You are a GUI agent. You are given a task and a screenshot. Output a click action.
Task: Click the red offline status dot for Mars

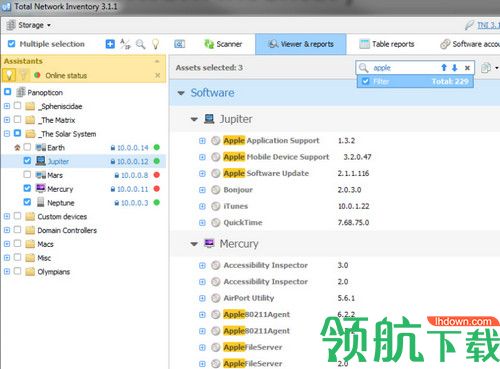tap(157, 175)
